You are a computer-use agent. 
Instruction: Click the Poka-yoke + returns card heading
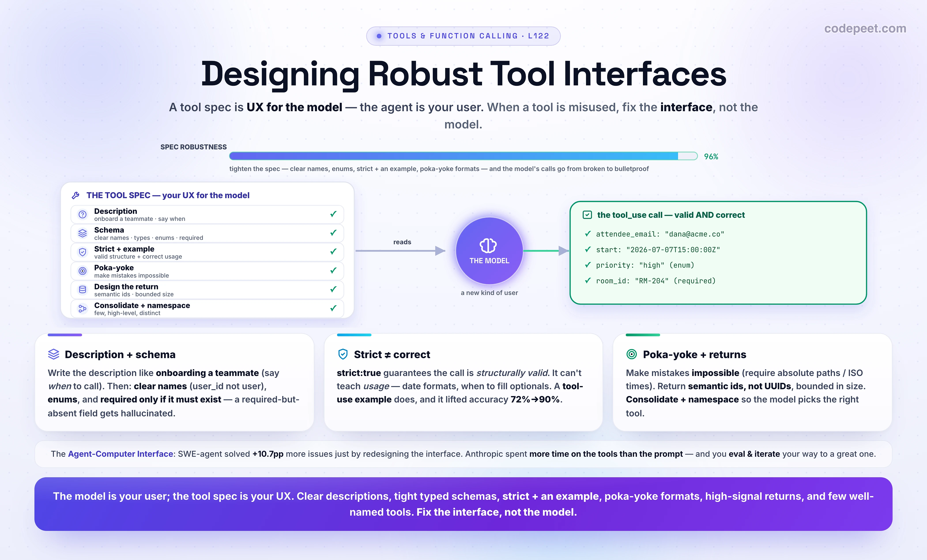(x=695, y=354)
